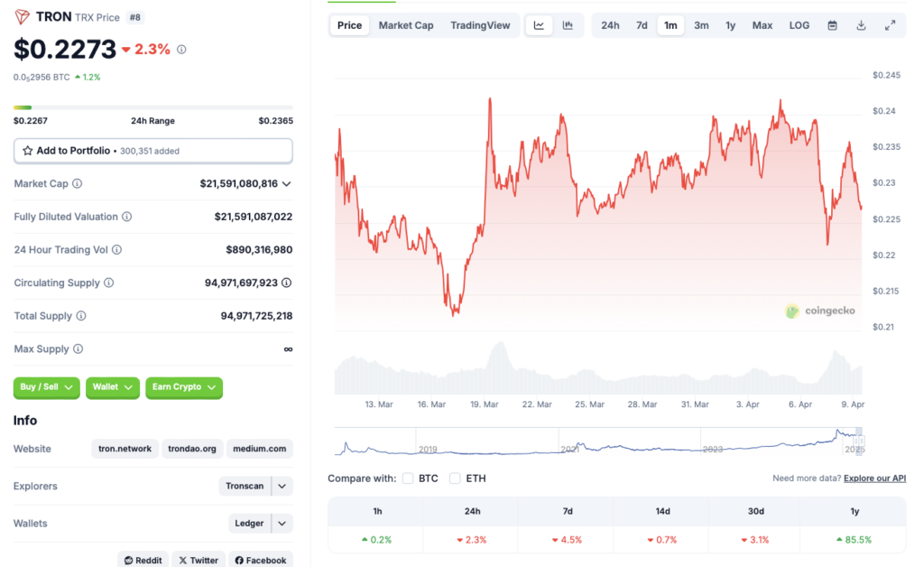Open Earn Crypto dropdown
Screen dimensions: 924x567
click(x=184, y=387)
